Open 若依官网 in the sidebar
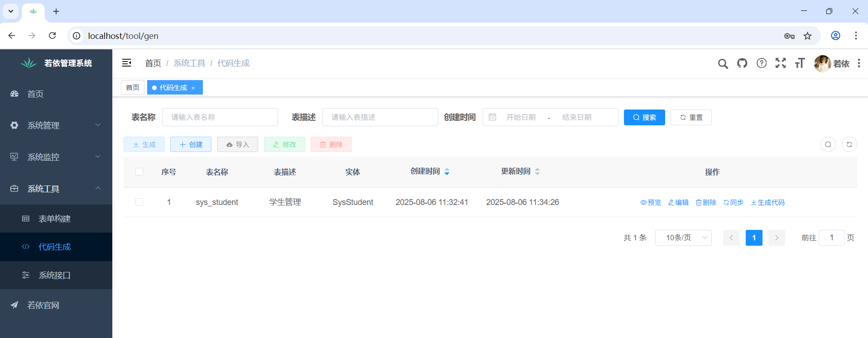The image size is (868, 338). pos(56,305)
